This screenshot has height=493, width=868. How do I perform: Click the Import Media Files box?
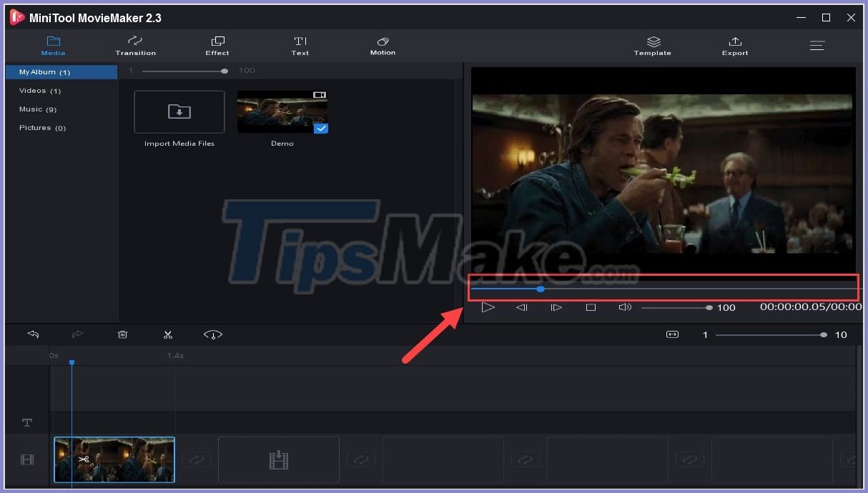(x=179, y=111)
